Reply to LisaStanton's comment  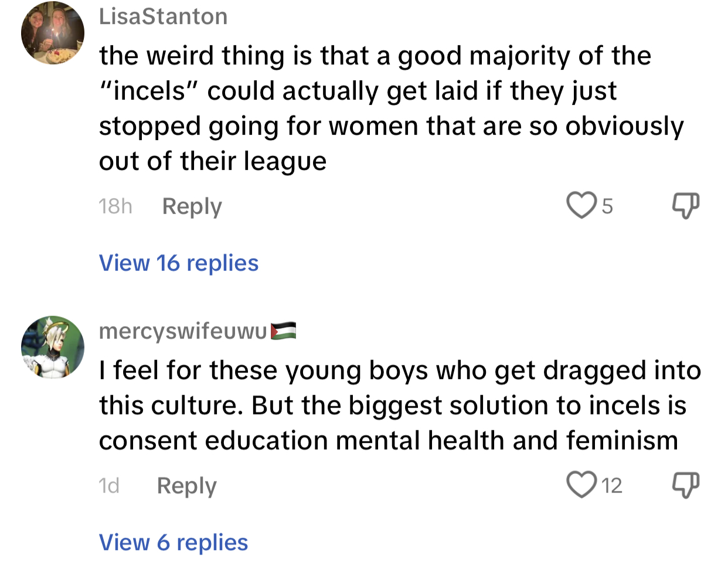pyautogui.click(x=192, y=206)
